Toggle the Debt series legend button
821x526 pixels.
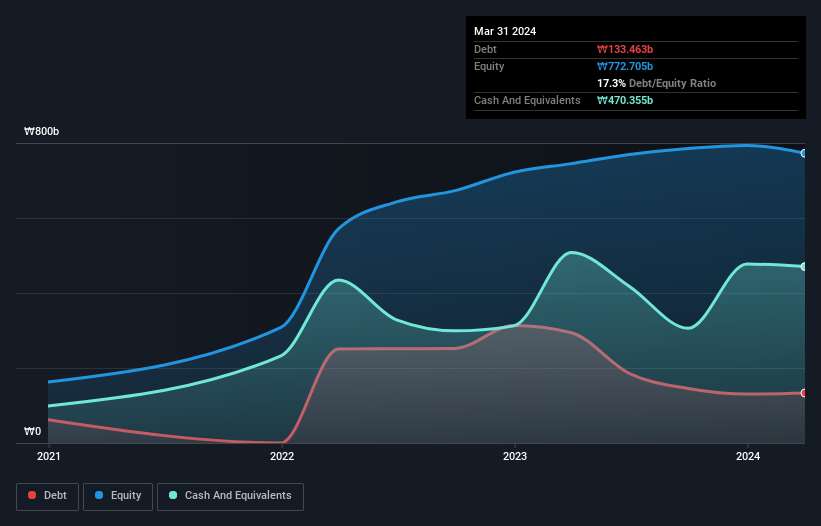48,496
